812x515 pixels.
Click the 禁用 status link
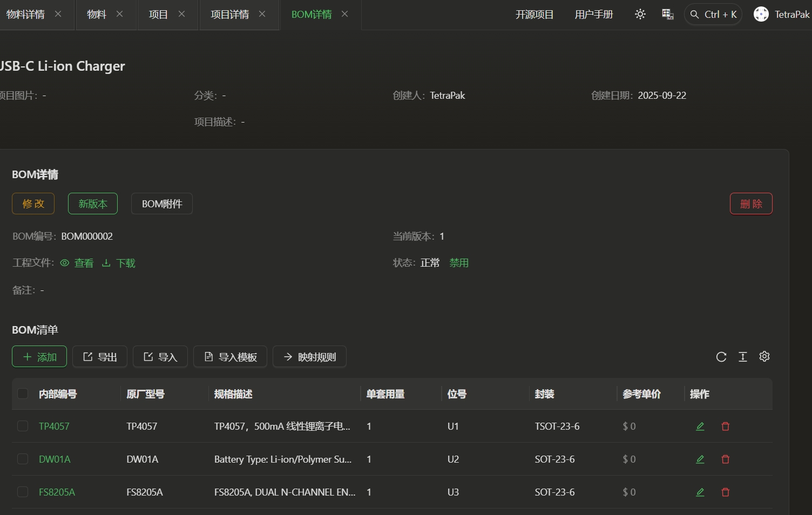(x=459, y=263)
